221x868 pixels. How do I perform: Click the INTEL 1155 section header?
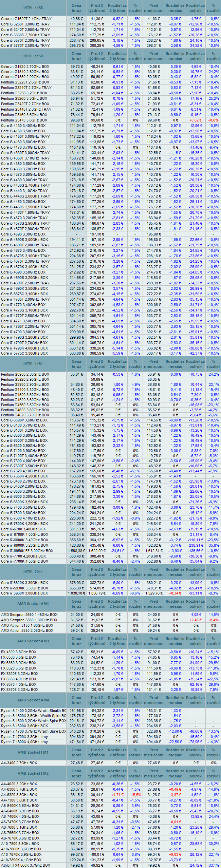tap(33, 8)
